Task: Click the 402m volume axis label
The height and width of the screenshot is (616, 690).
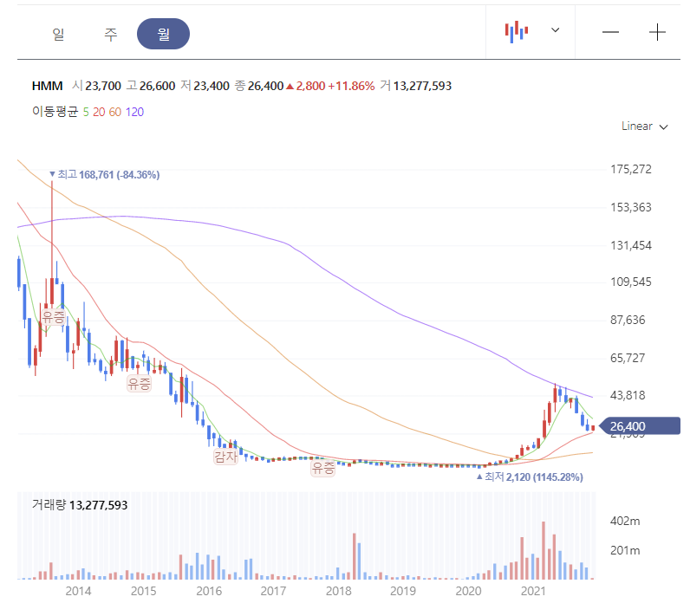Action: click(625, 521)
